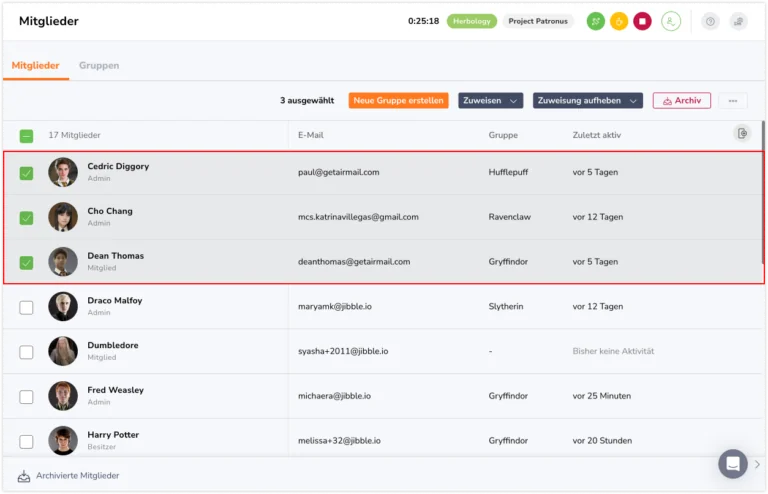Sort by the Zuletzt aktiv column header
The image size is (768, 494).
[597, 135]
